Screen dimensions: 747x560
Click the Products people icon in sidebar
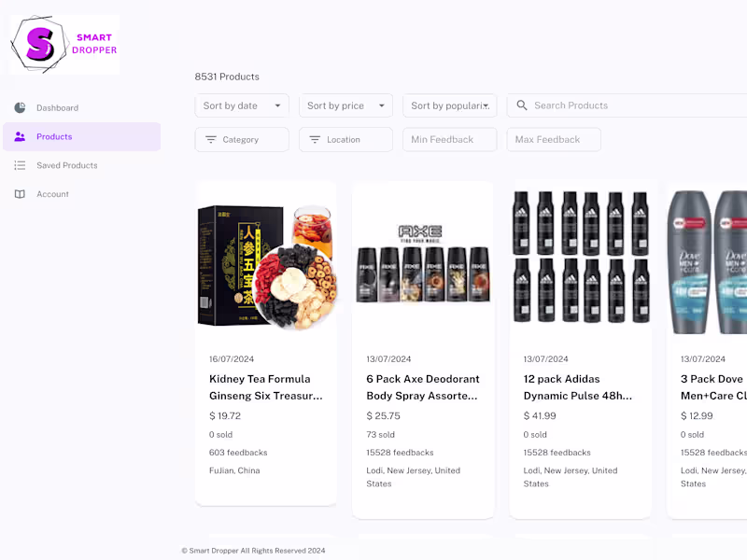[20, 137]
